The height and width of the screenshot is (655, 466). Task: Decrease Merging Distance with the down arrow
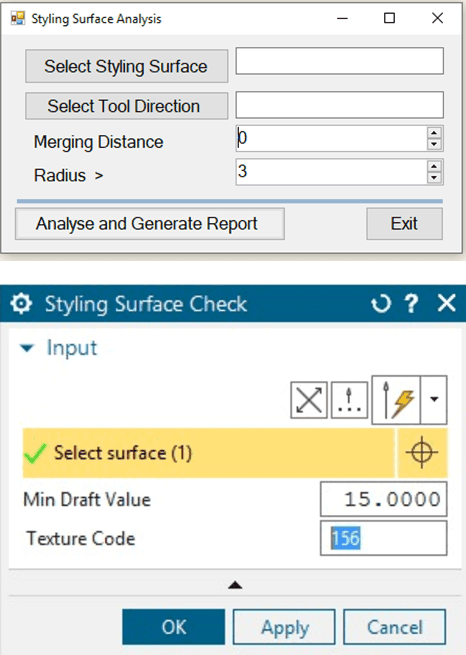point(434,144)
